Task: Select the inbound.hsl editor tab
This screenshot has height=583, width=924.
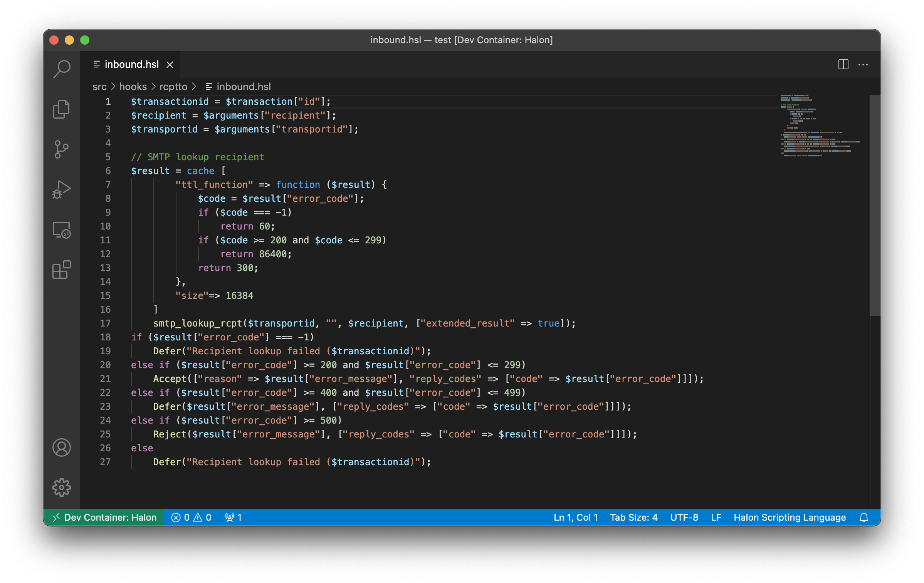Action: [131, 64]
